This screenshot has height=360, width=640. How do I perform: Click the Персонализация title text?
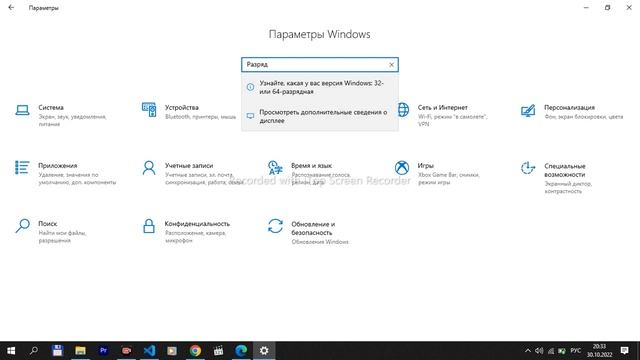(x=569, y=107)
